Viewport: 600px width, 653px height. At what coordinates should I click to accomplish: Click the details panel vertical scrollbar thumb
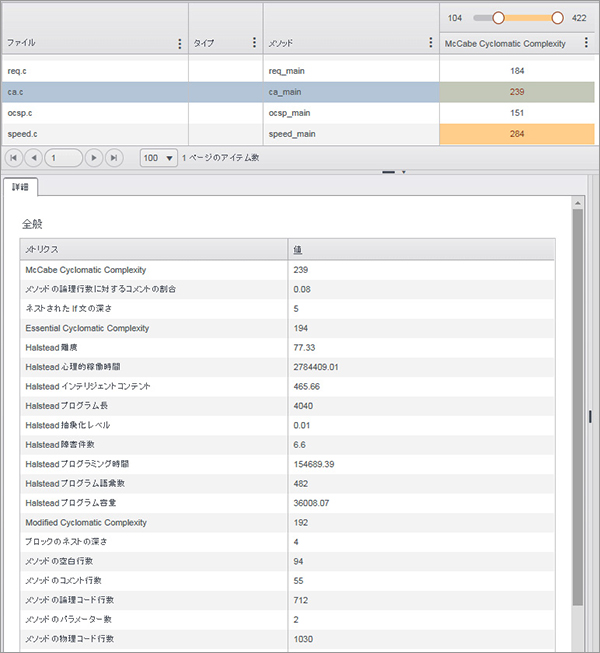(x=578, y=407)
